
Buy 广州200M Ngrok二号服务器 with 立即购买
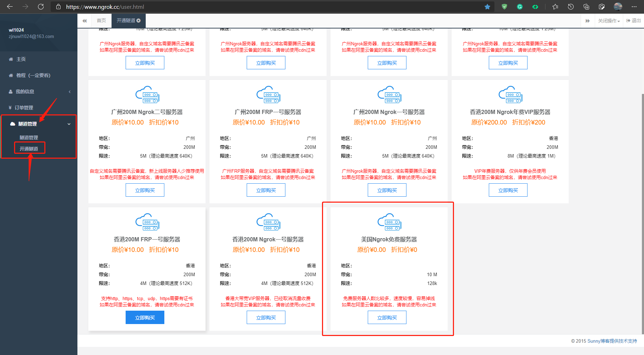pos(145,190)
